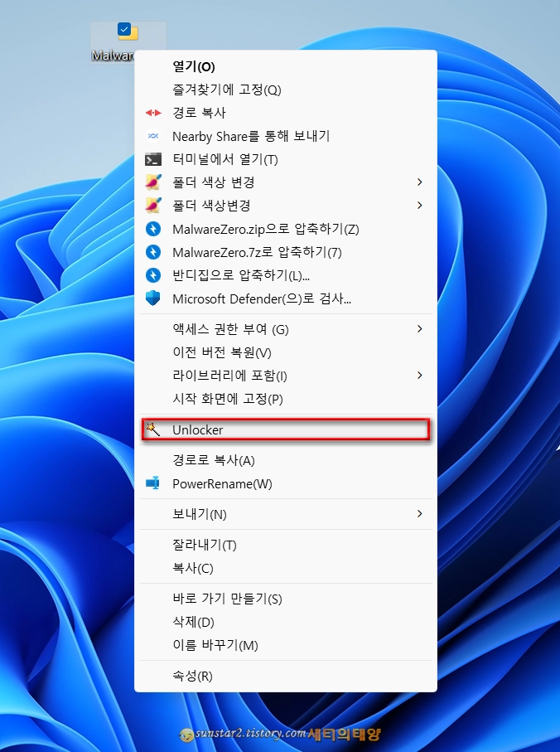Click the Bandizip icon beside MalwareZero.zip으로 압축하기
This screenshot has width=560, height=752.
tap(153, 229)
